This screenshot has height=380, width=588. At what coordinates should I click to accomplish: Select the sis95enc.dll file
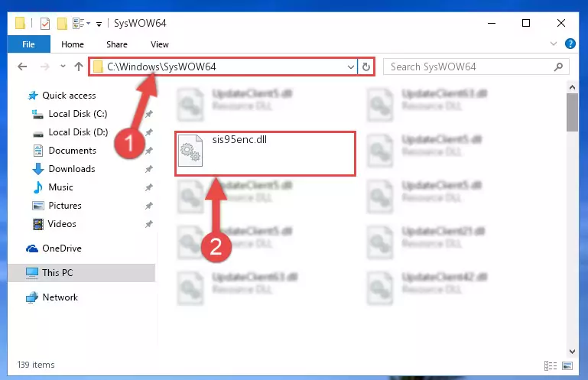pos(265,154)
